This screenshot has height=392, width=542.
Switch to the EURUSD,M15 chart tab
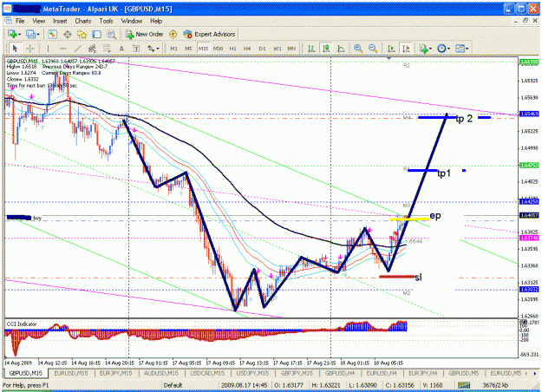[71, 373]
